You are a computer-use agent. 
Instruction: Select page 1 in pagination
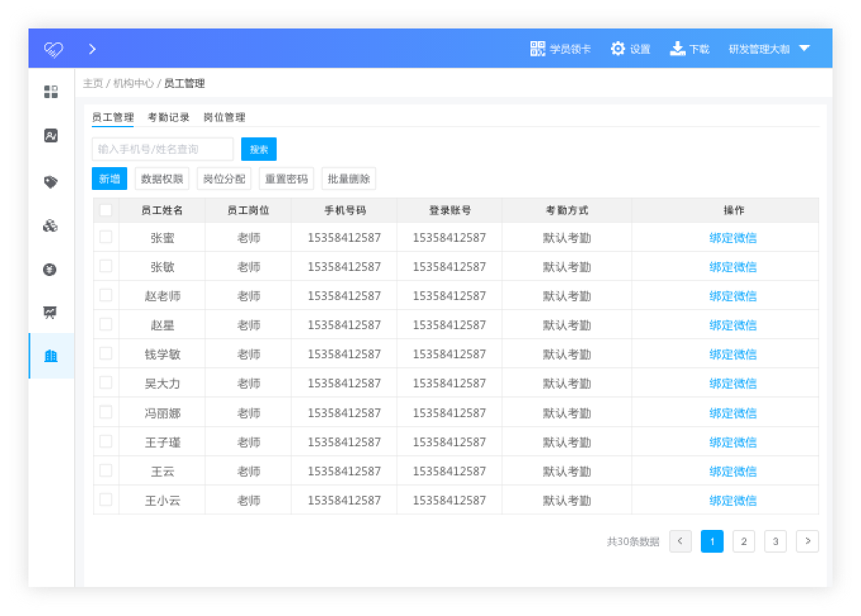pos(712,541)
